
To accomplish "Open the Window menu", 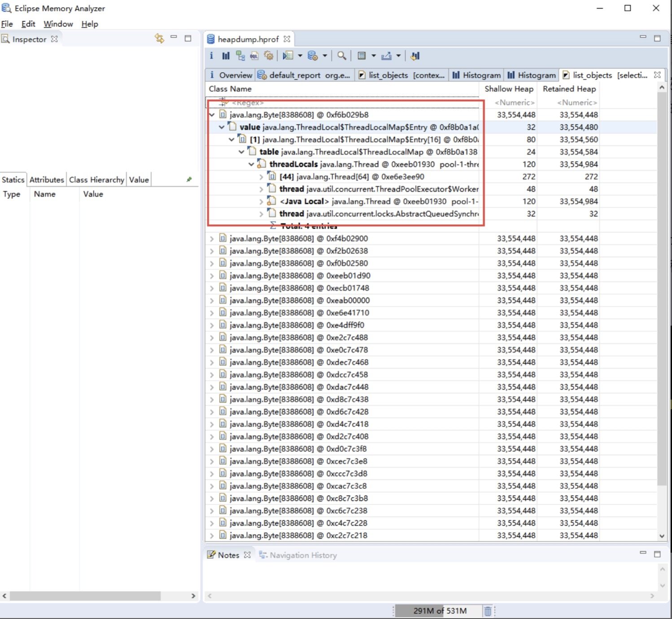I will point(58,24).
